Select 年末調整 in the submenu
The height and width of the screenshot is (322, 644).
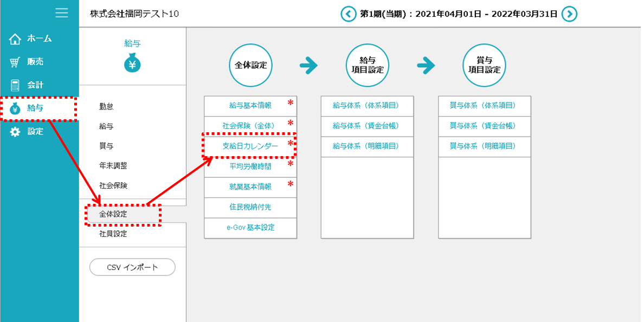[x=113, y=166]
